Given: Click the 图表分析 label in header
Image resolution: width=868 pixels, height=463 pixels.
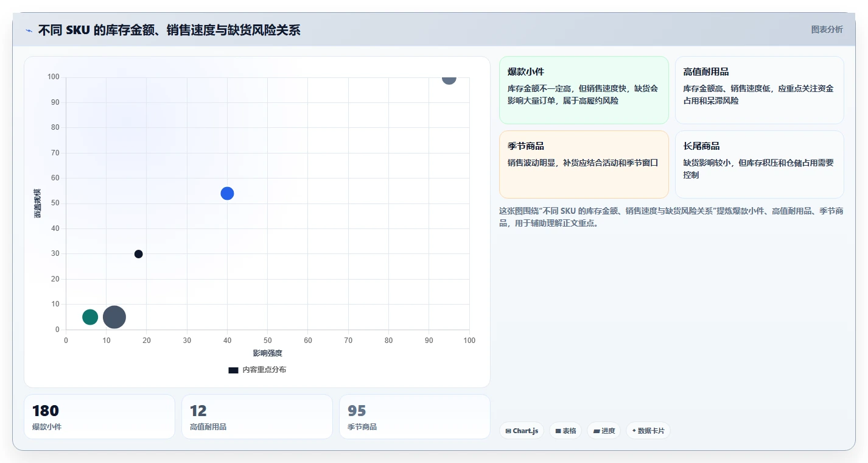Looking at the screenshot, I should coord(827,29).
